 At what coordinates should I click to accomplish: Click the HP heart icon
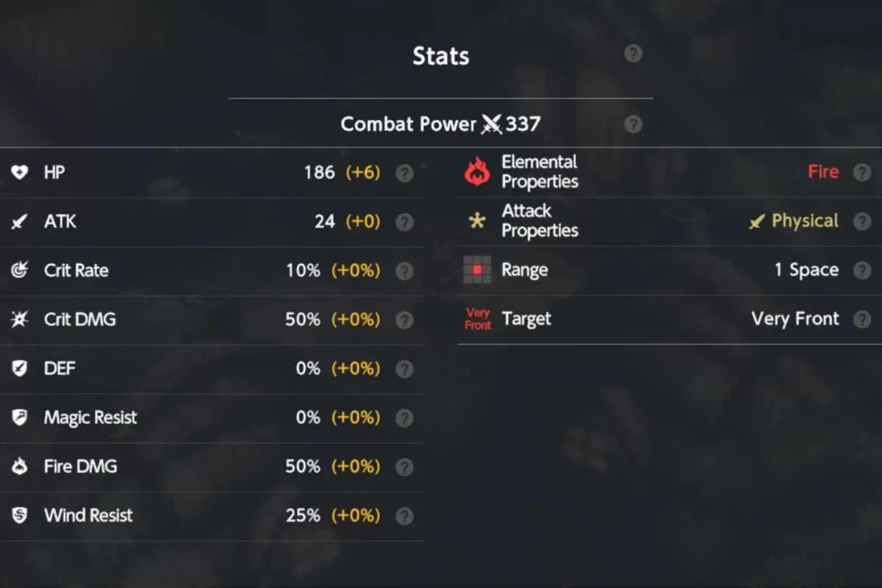pos(20,173)
